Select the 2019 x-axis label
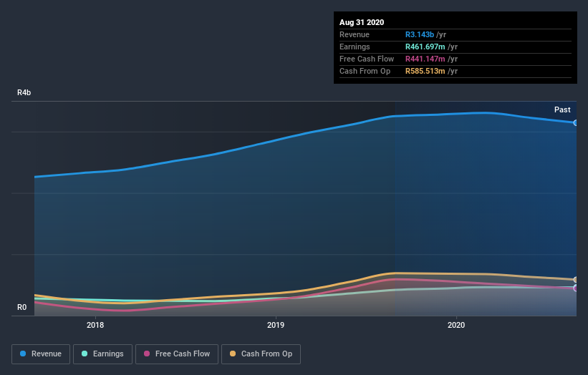This screenshot has width=588, height=375. (x=276, y=325)
